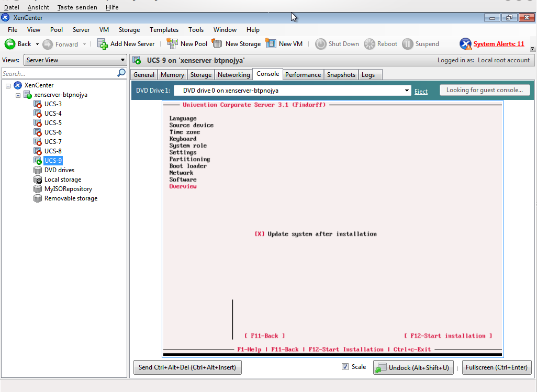Click the Add New Server icon
Viewport: 537px width, 392px height.
pyautogui.click(x=103, y=44)
